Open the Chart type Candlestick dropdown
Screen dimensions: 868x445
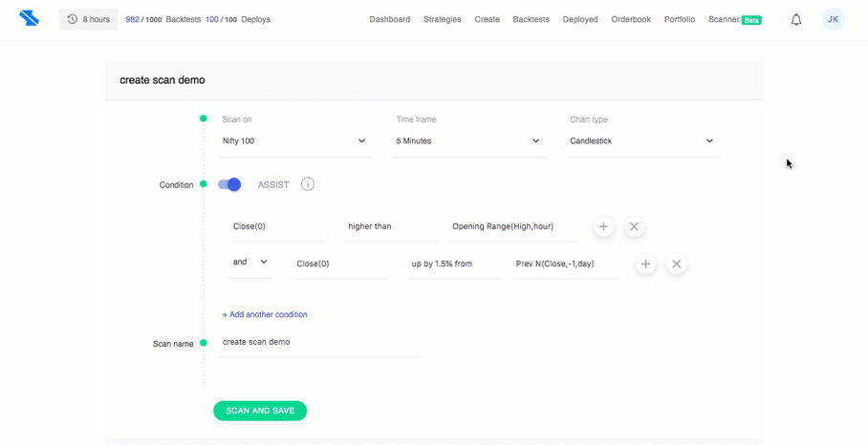(x=643, y=141)
